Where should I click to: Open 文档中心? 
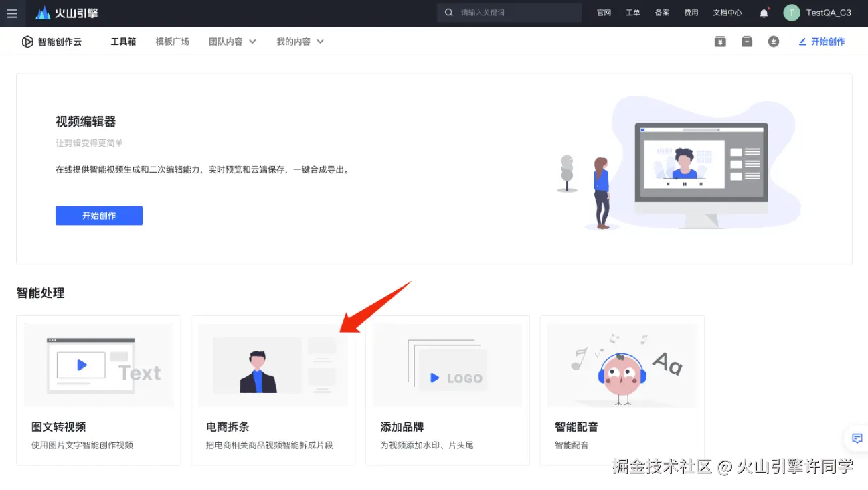[x=727, y=13]
